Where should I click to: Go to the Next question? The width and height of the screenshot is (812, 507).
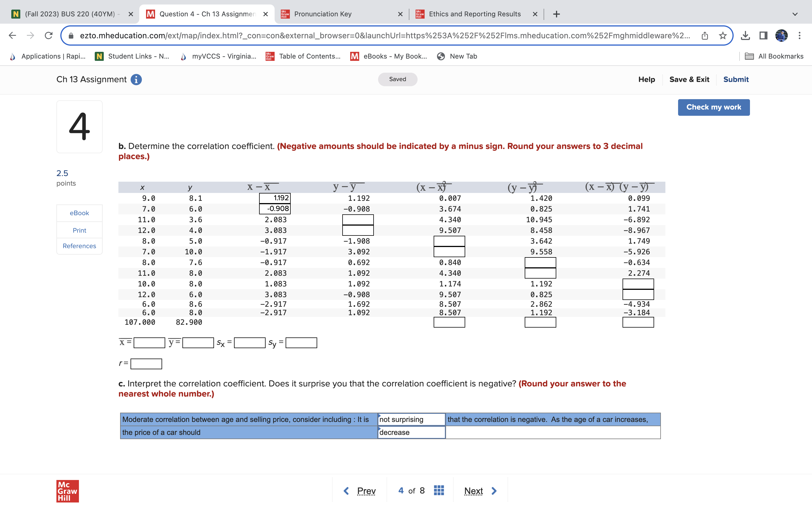click(473, 490)
